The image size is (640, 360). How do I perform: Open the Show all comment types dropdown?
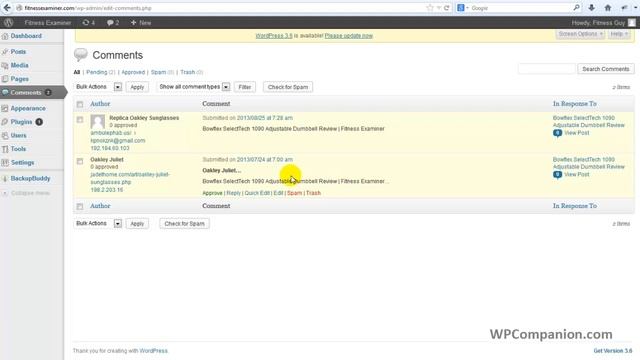[194, 87]
